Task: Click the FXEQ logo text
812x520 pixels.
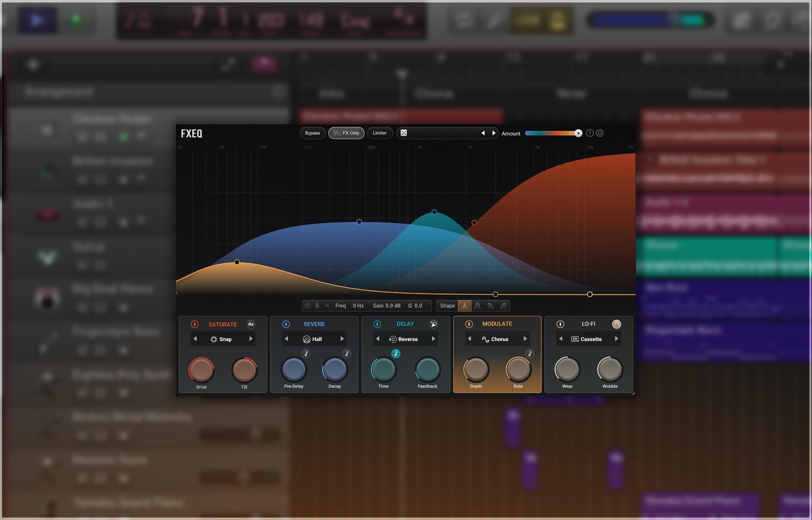Action: coord(192,134)
